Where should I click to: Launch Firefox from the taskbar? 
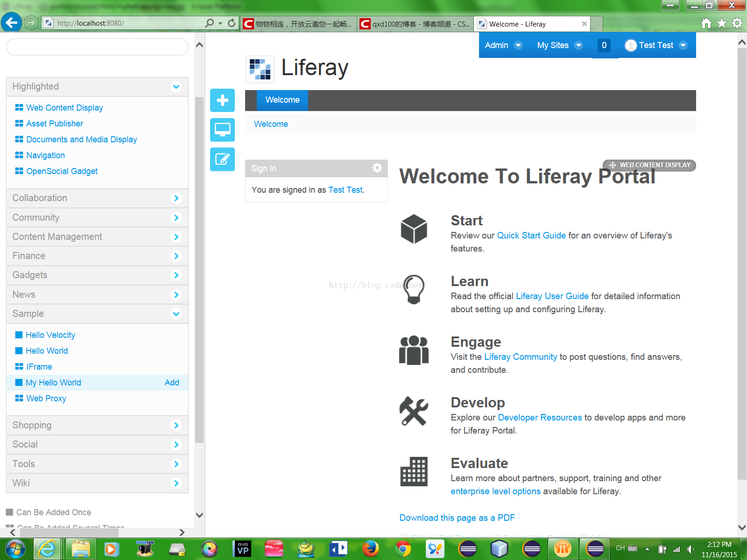371,549
